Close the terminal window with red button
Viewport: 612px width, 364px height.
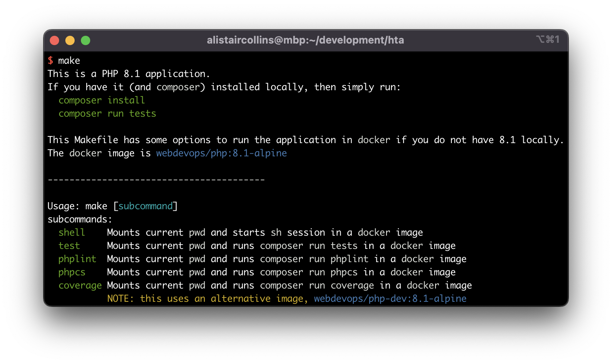(54, 40)
